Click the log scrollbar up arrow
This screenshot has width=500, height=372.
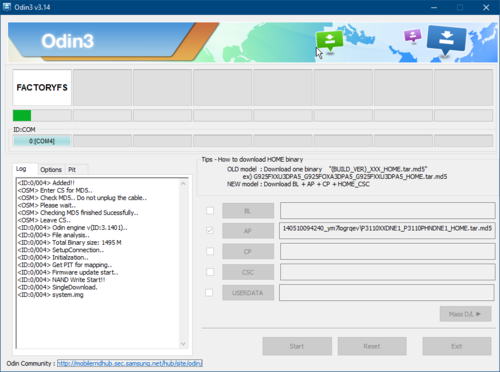point(183,184)
